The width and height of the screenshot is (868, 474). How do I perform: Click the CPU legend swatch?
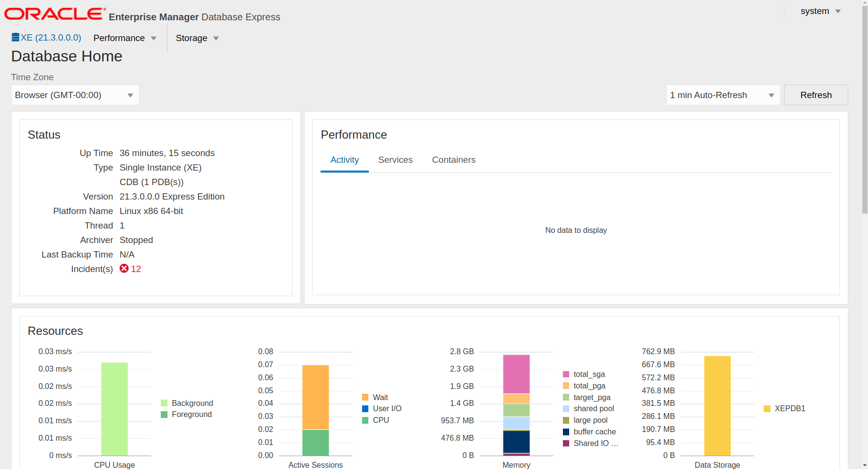[x=365, y=420]
